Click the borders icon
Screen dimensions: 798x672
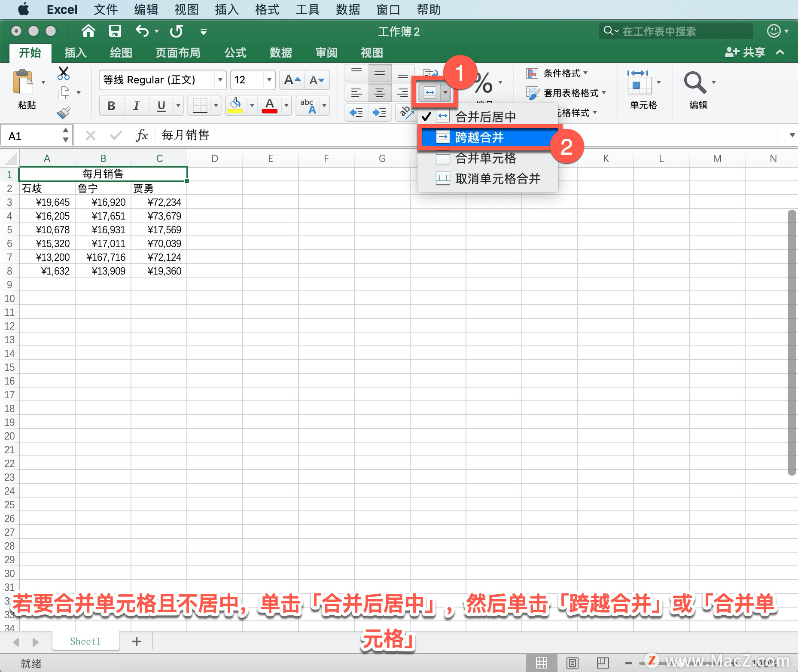(x=200, y=105)
